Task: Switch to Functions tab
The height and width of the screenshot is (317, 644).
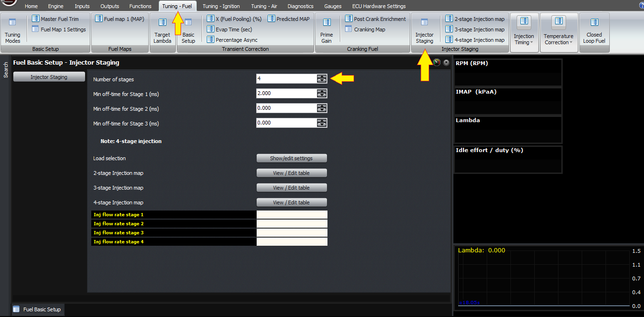Action: [x=141, y=6]
